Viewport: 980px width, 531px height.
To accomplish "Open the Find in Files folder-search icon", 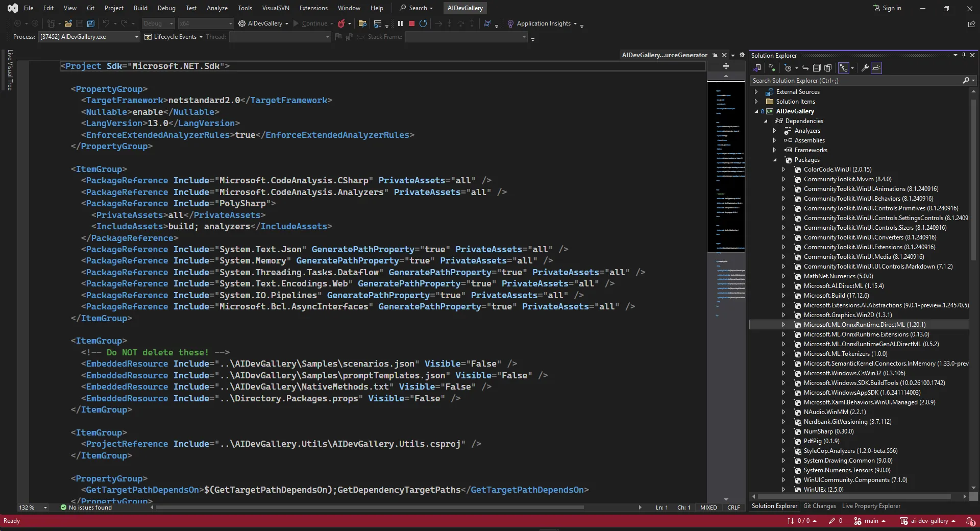I will pyautogui.click(x=363, y=23).
